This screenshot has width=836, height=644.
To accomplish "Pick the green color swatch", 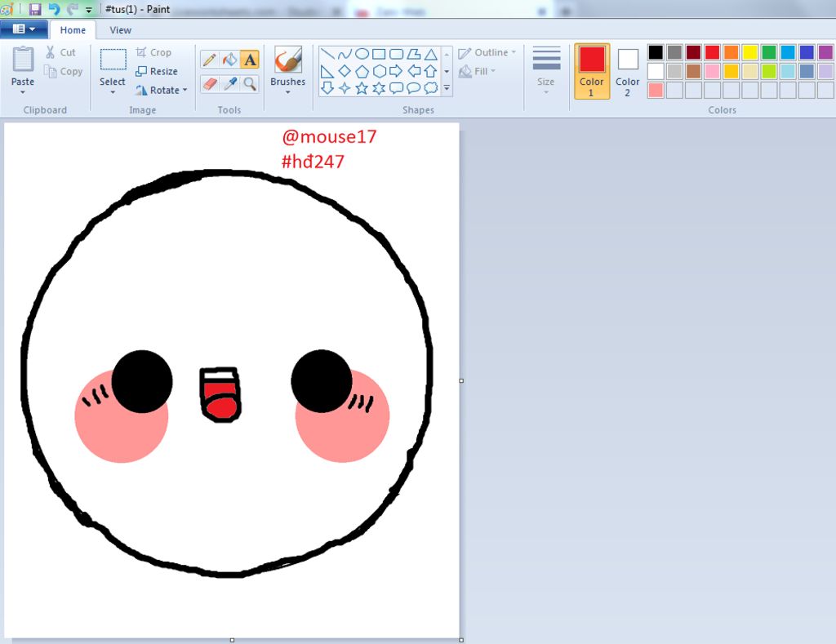I will tap(769, 52).
